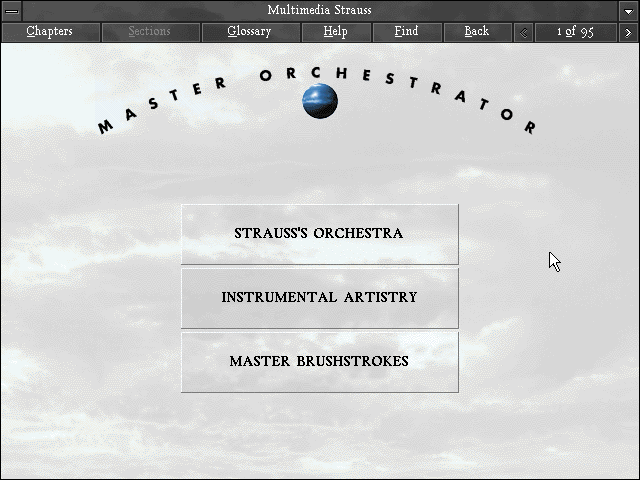The width and height of the screenshot is (640, 480).
Task: Click the title bar minimize arrow
Action: (x=629, y=11)
